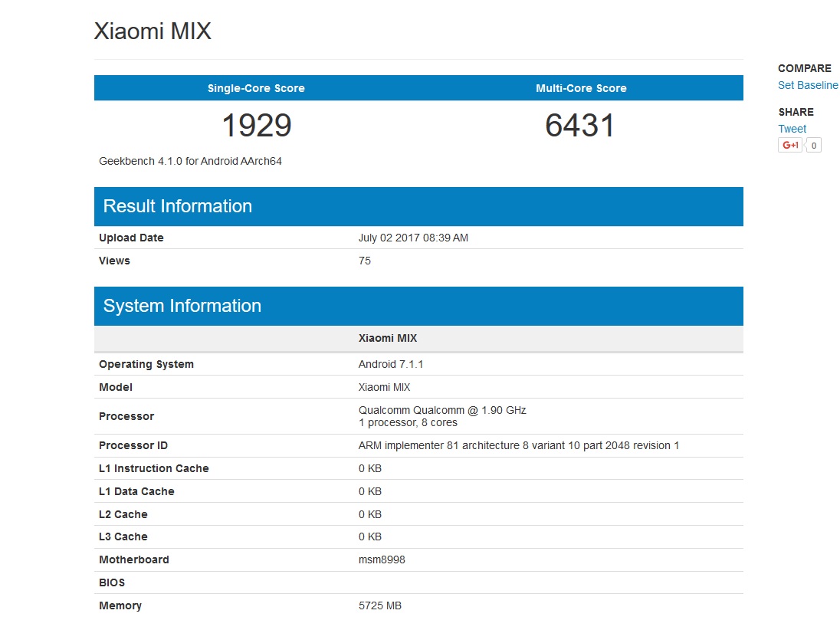This screenshot has width=840, height=630.
Task: Click the Multi-Core Score header
Action: tap(581, 88)
